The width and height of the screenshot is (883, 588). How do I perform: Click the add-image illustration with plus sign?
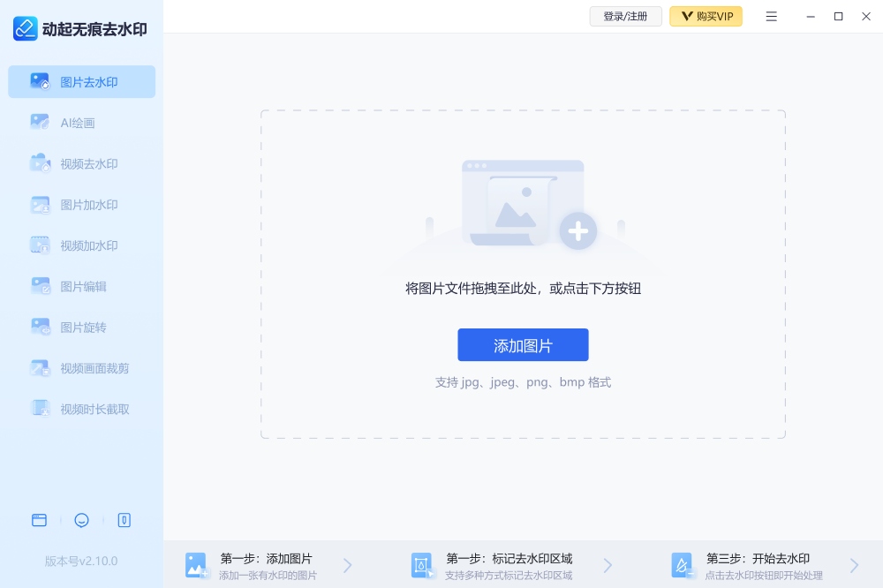[x=529, y=205]
